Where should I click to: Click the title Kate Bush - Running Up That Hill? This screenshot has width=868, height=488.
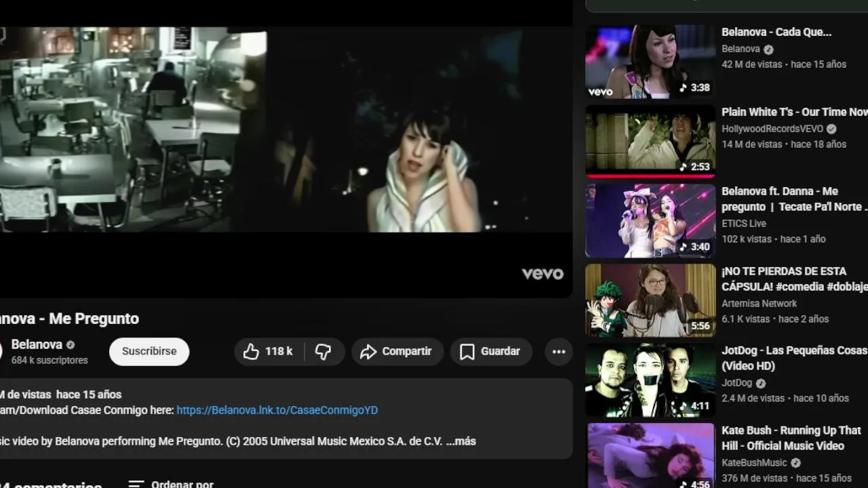click(791, 438)
